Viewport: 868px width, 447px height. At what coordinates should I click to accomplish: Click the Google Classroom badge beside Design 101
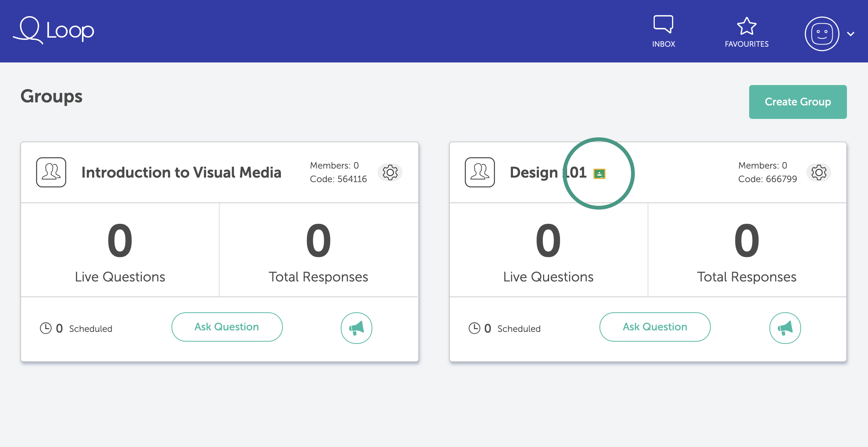[599, 174]
